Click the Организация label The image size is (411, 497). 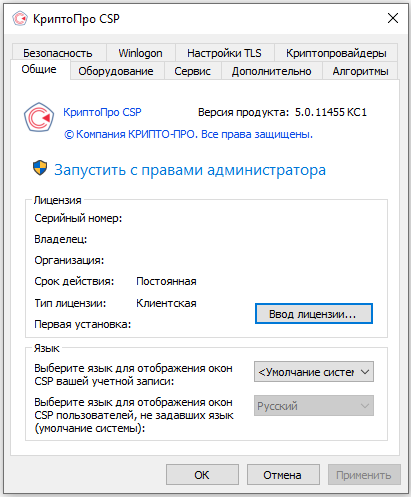point(69,260)
